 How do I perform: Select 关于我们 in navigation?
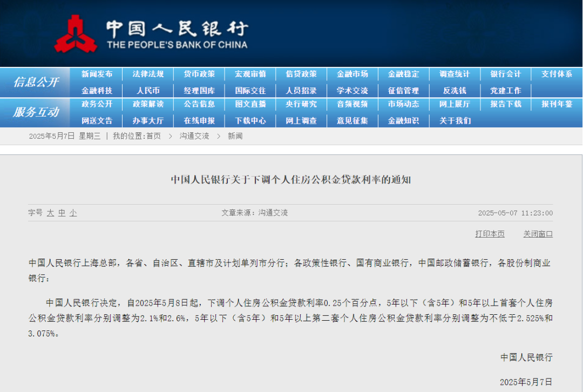(455, 121)
